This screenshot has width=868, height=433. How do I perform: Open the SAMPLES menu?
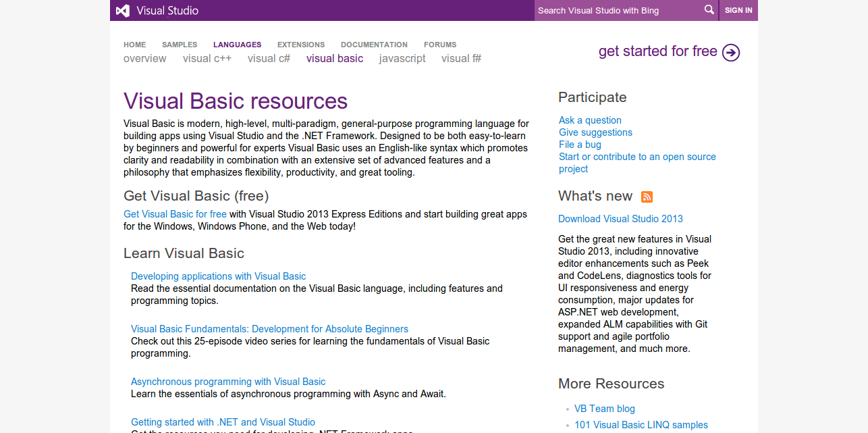[180, 45]
